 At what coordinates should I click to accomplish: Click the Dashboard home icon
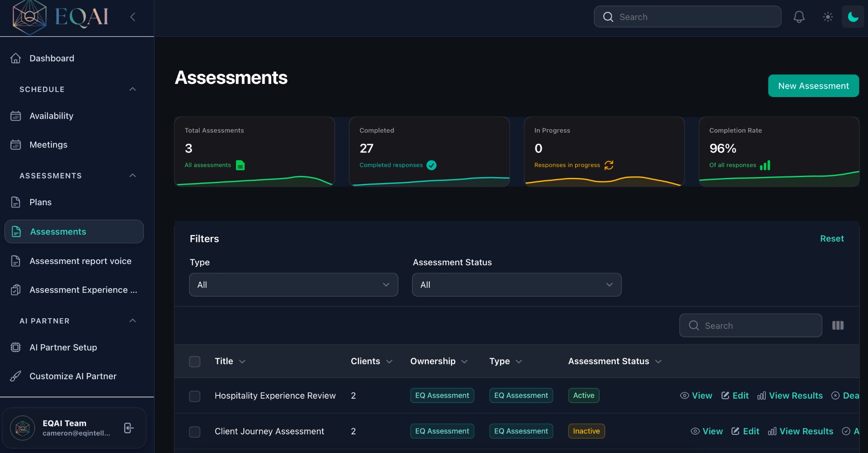tap(16, 58)
